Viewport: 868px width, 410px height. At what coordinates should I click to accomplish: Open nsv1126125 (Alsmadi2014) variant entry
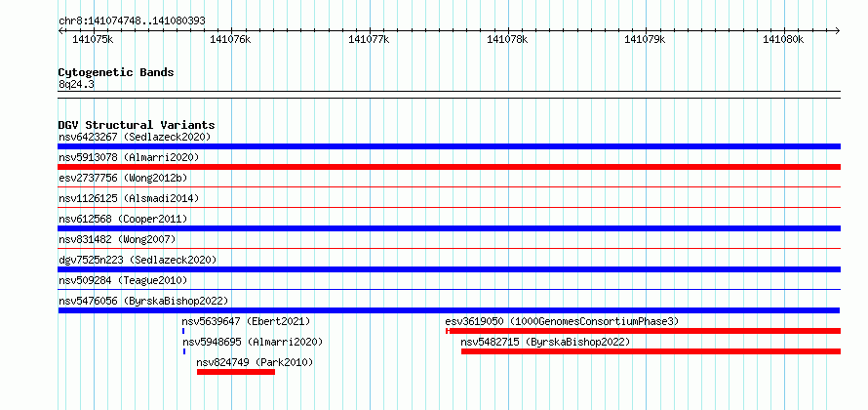click(129, 198)
